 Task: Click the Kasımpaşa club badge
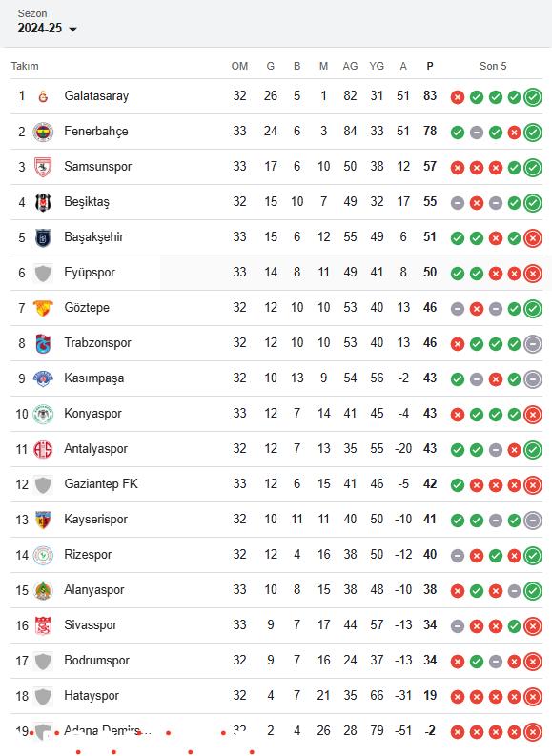[43, 378]
